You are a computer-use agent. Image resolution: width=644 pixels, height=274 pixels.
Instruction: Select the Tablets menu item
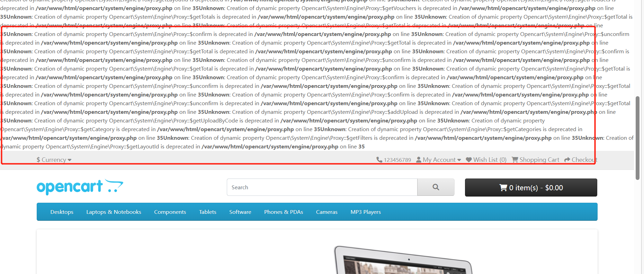(x=208, y=212)
